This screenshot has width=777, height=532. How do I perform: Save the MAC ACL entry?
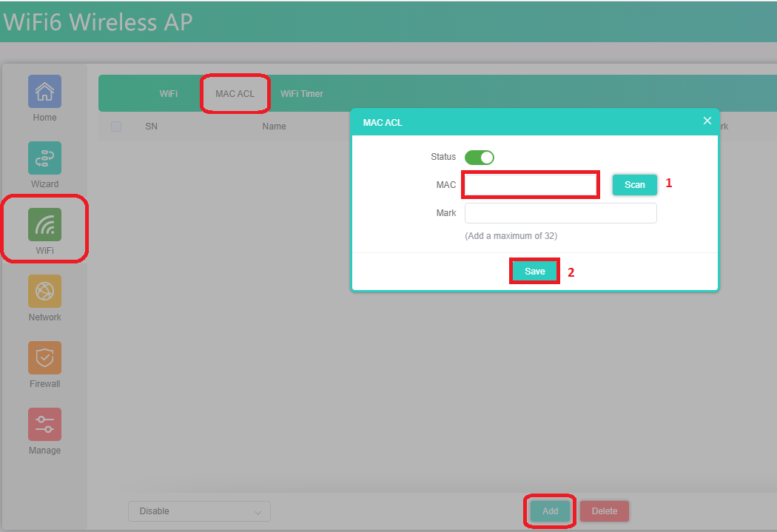pyautogui.click(x=534, y=272)
